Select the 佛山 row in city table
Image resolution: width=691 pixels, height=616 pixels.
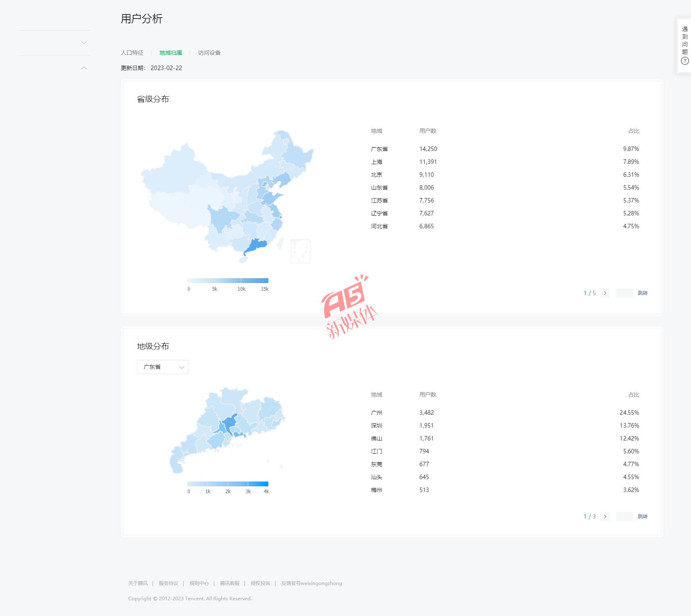coord(505,438)
